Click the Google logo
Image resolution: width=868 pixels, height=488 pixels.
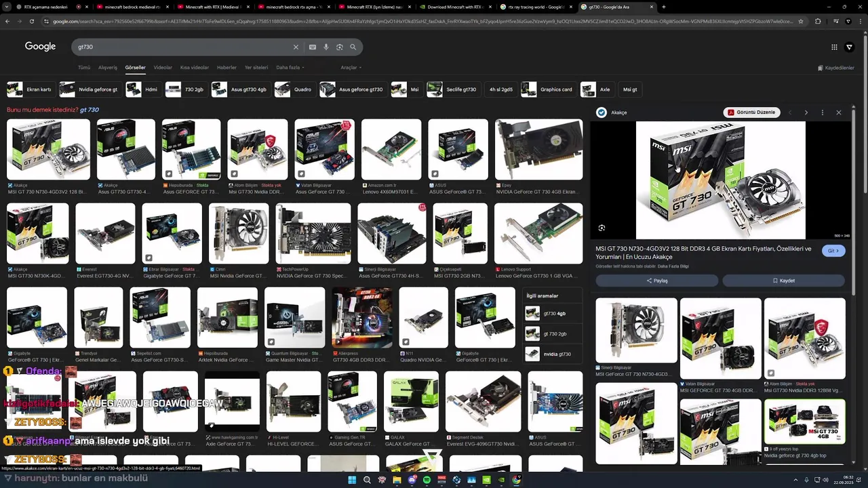[40, 46]
